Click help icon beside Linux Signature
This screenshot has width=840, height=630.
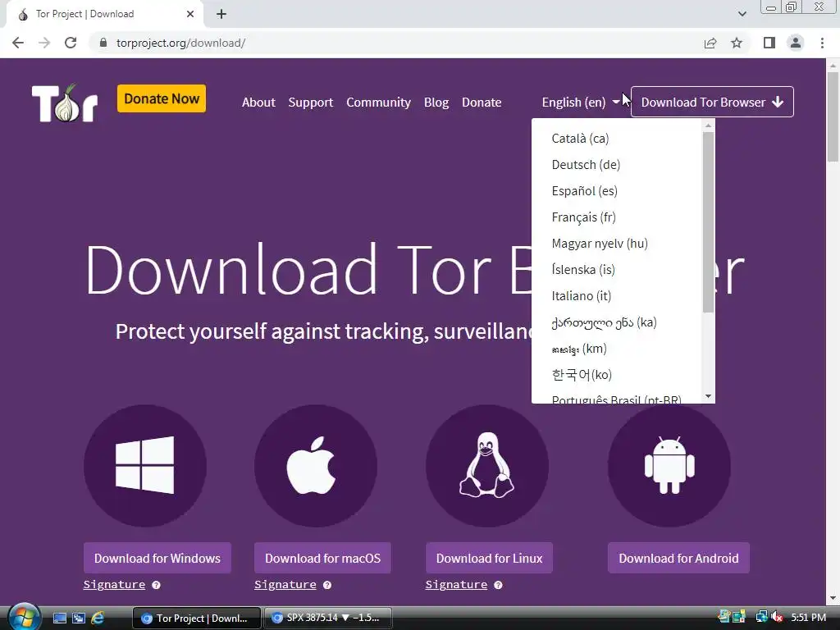pos(498,585)
